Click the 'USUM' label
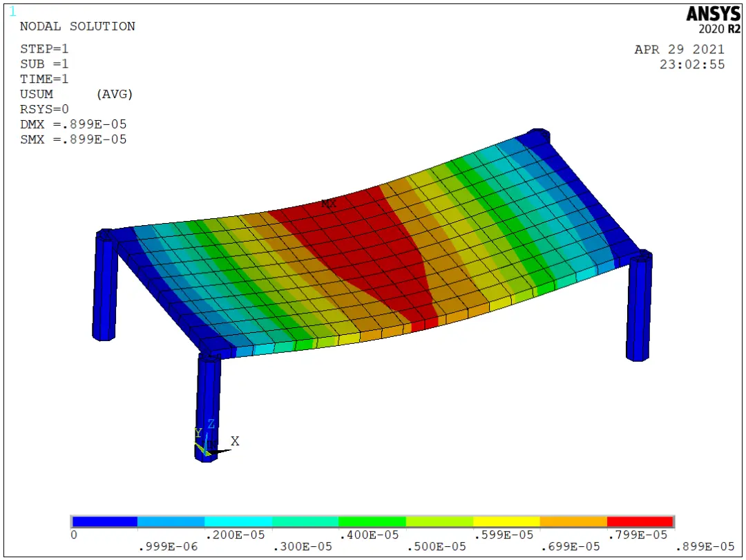Image resolution: width=746 pixels, height=560 pixels. tap(37, 94)
